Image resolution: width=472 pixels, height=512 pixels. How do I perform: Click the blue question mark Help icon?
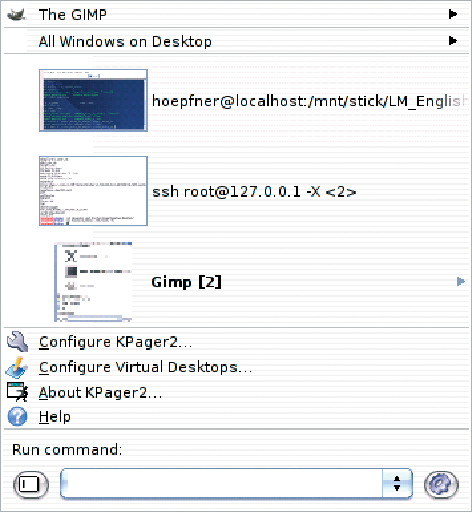17,417
